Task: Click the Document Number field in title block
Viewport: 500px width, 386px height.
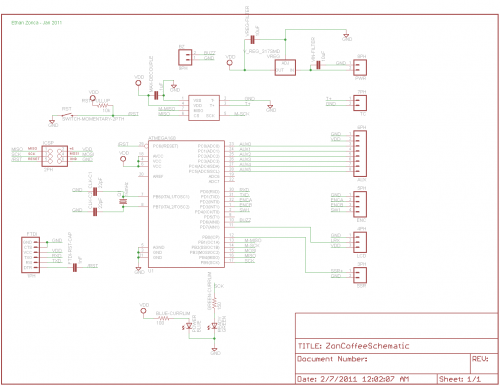Action: 332,359
